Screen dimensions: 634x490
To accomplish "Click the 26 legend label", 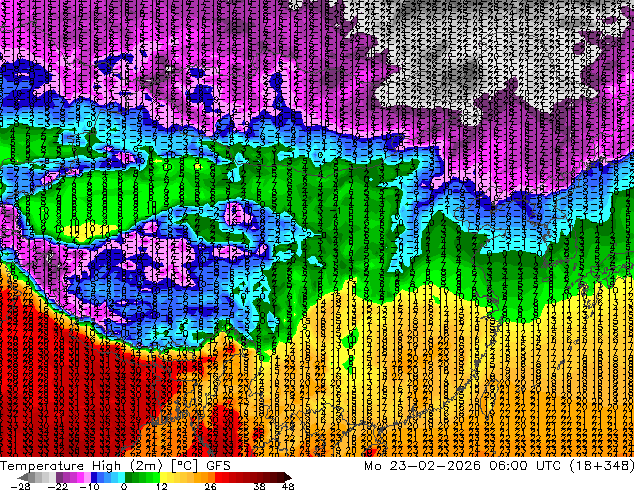I will (210, 486).
